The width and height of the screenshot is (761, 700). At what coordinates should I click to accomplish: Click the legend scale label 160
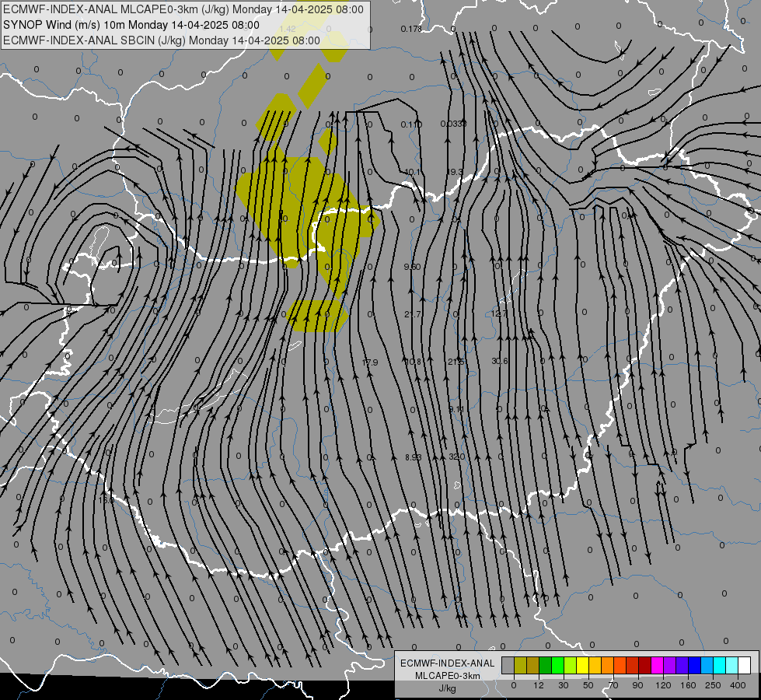688,685
